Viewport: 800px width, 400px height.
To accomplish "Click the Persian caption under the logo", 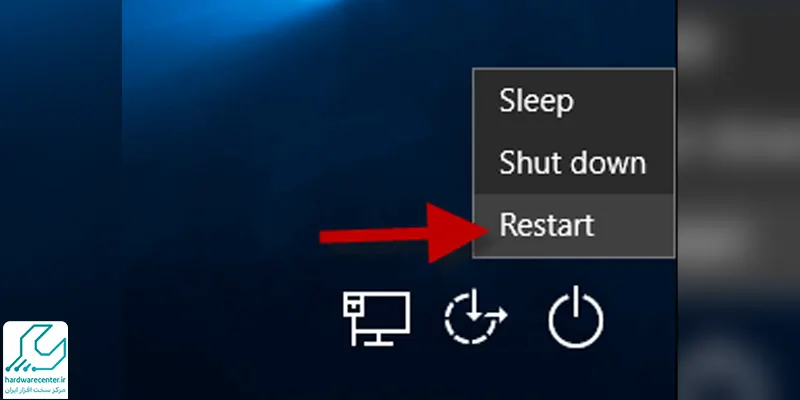I will [x=35, y=390].
